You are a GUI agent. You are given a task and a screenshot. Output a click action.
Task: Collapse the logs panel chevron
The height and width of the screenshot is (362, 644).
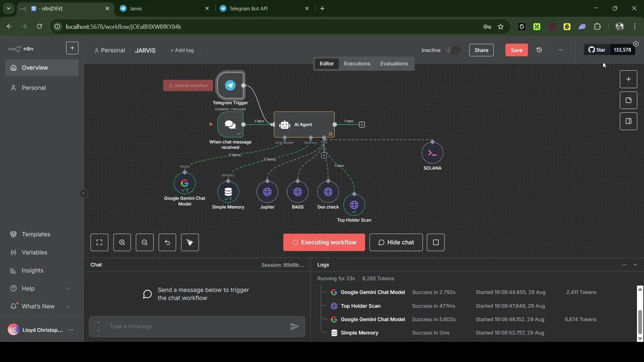click(635, 265)
